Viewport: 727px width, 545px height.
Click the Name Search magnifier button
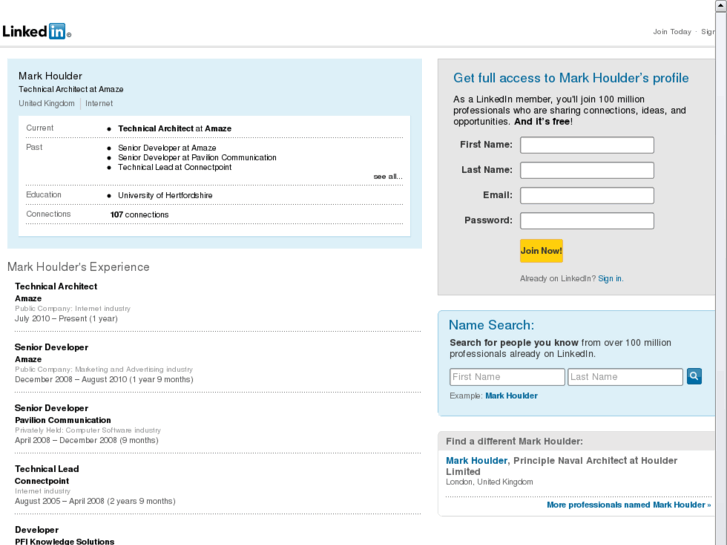(694, 377)
